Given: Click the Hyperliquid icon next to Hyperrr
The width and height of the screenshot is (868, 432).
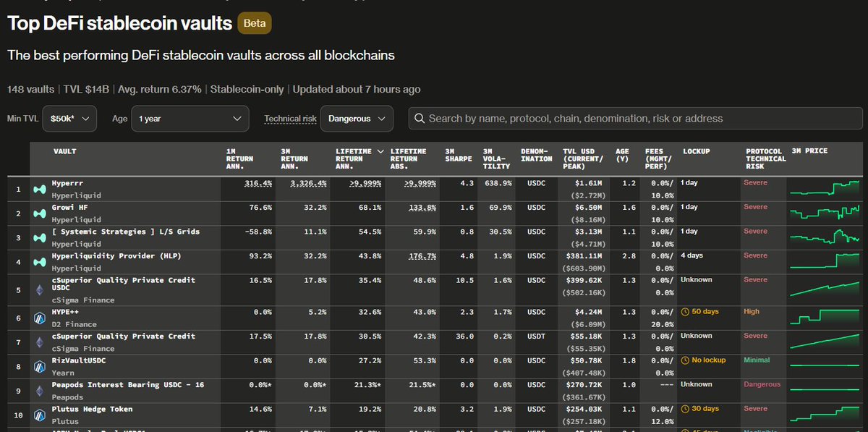Looking at the screenshot, I should click(40, 189).
